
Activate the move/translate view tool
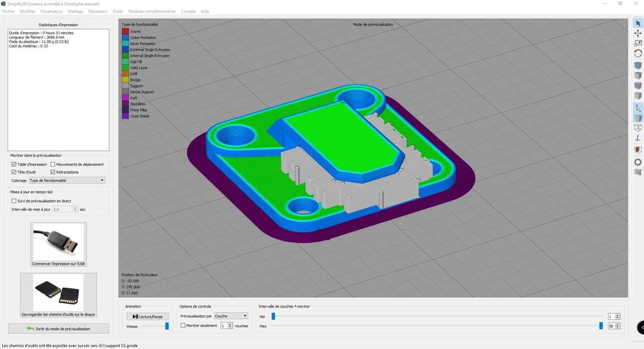point(638,33)
